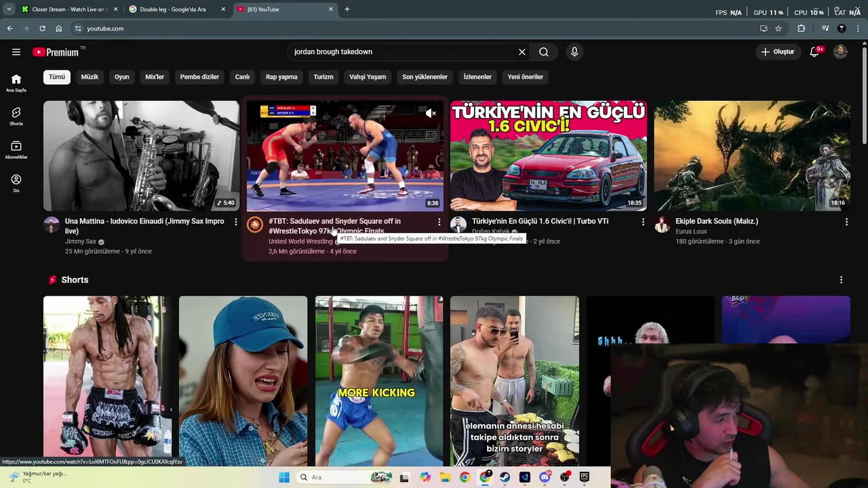
Task: Switch to Closer Stream browser tab
Action: [x=69, y=9]
